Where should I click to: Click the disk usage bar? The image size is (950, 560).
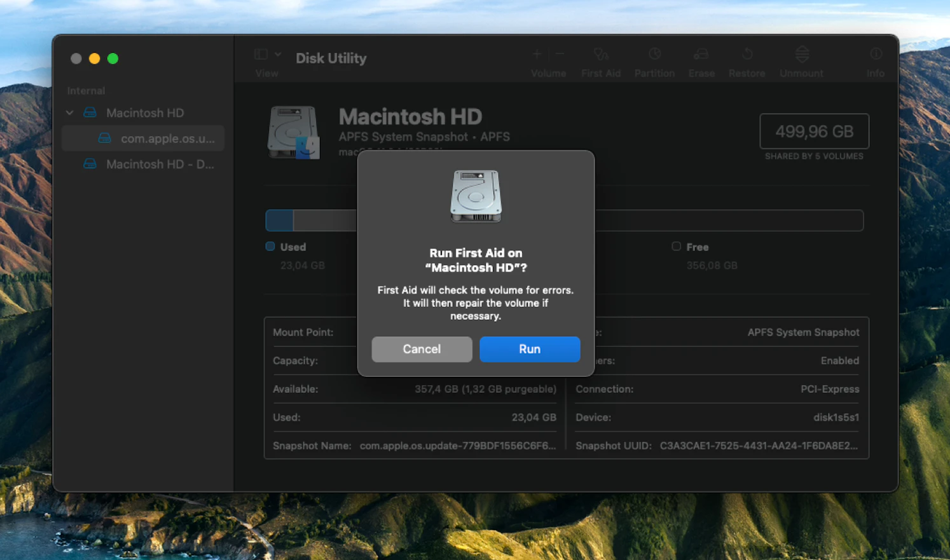pyautogui.click(x=565, y=221)
